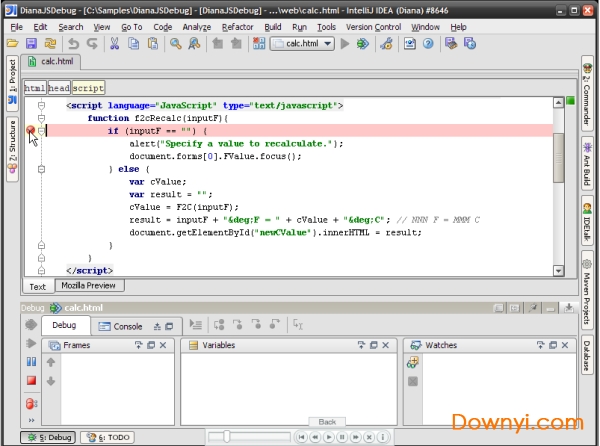Open the Refactor menu
Screen dimensions: 600x446
238,27
